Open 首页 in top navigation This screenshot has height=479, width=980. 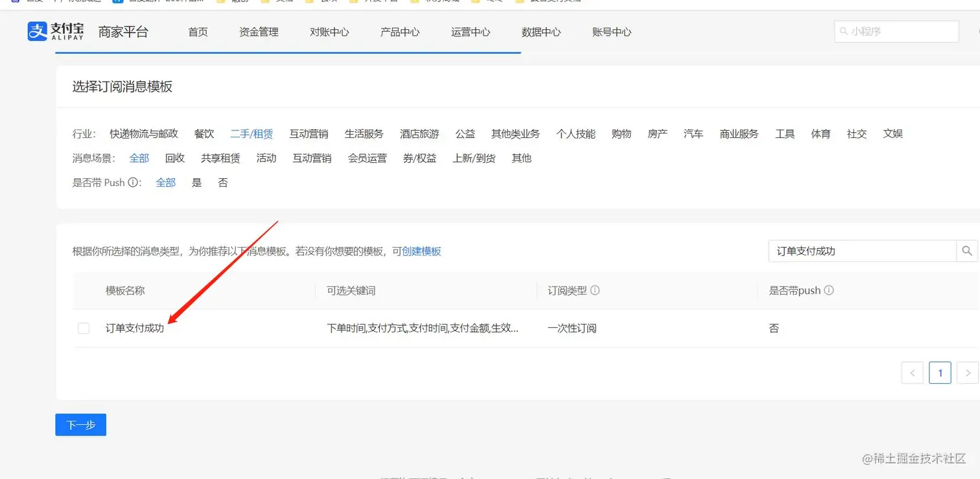coord(198,32)
